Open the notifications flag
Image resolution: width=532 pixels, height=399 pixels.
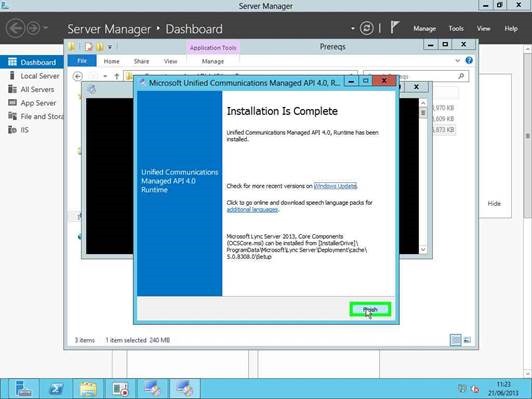[394, 27]
